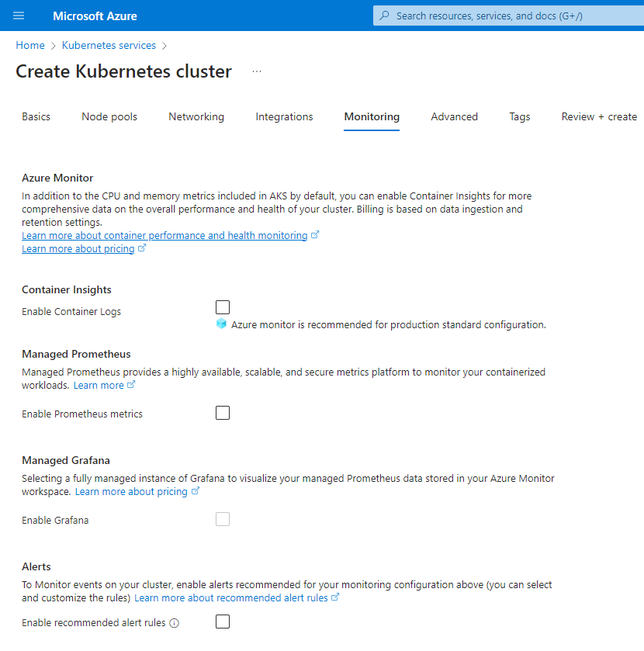The width and height of the screenshot is (644, 651).
Task: Tick Enable recommended alert rules checkbox
Action: coord(223,622)
